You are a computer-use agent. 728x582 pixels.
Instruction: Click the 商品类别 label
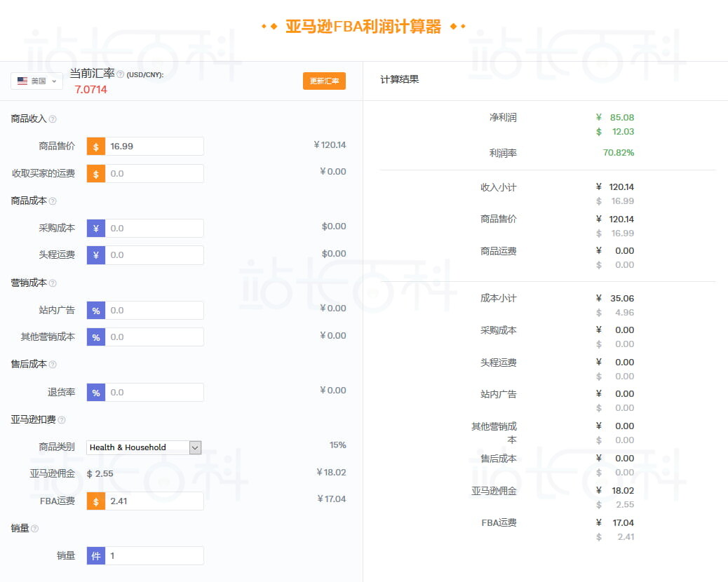pyautogui.click(x=57, y=447)
